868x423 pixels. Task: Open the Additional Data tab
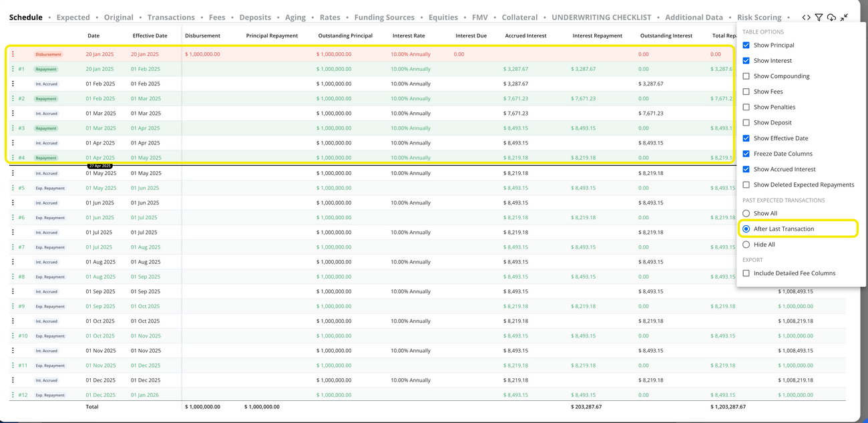694,17
